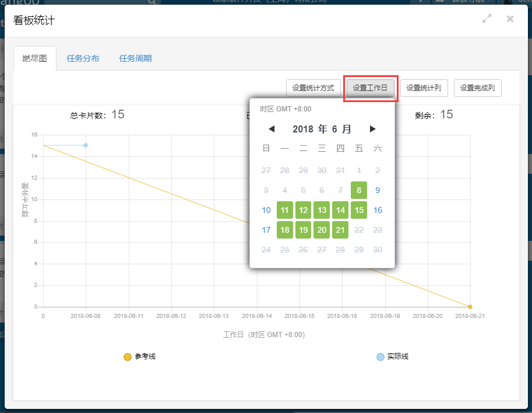Switch to the 任务周期 tab

(135, 58)
